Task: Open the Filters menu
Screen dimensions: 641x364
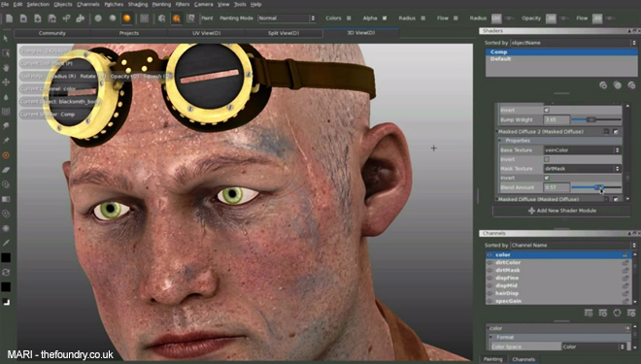Action: click(x=183, y=4)
